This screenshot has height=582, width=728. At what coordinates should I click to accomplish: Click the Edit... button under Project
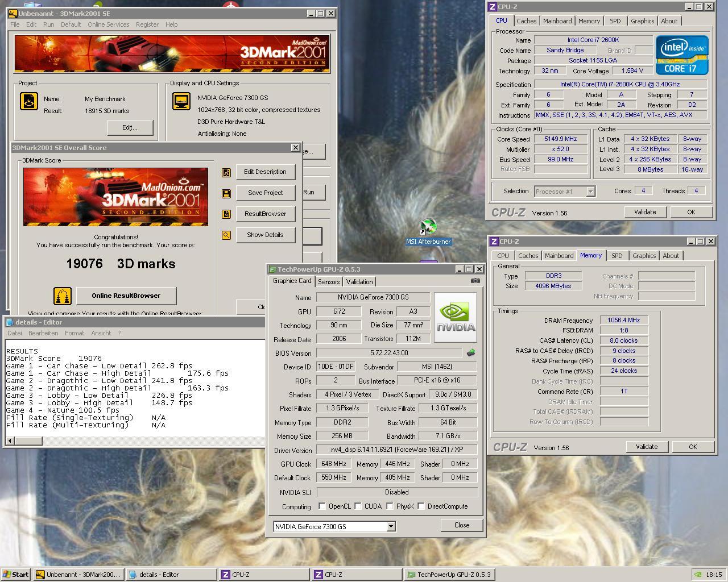130,127
